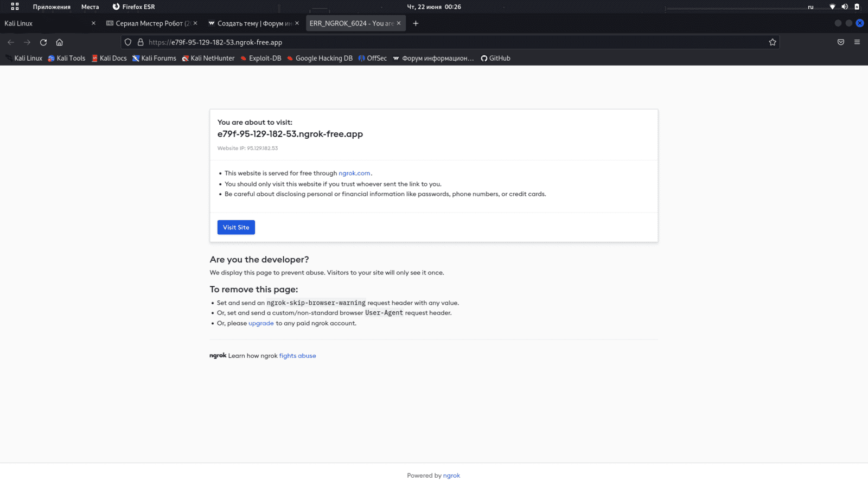Open the Kali Forums bookmark
Screen dimensions: 868x488
tap(154, 59)
